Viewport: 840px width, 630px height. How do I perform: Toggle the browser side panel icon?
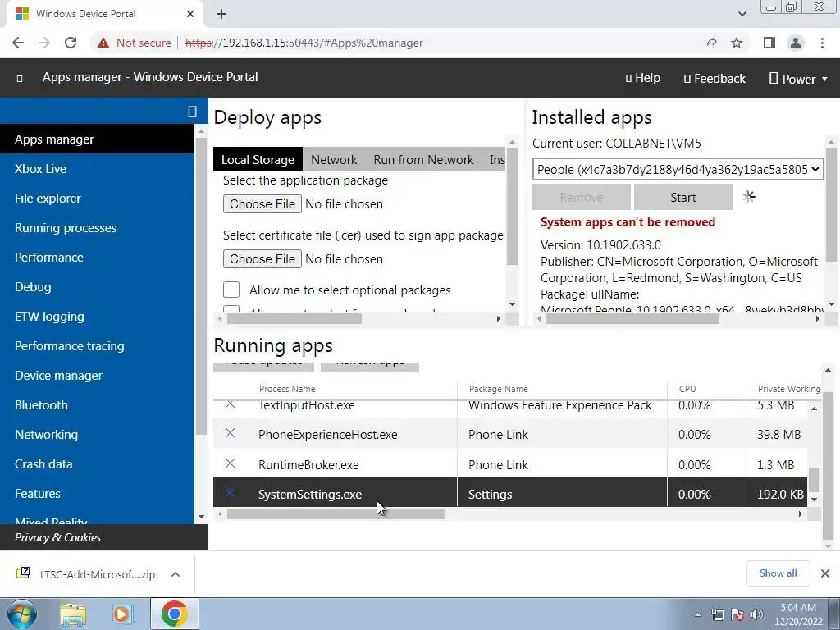pyautogui.click(x=769, y=43)
